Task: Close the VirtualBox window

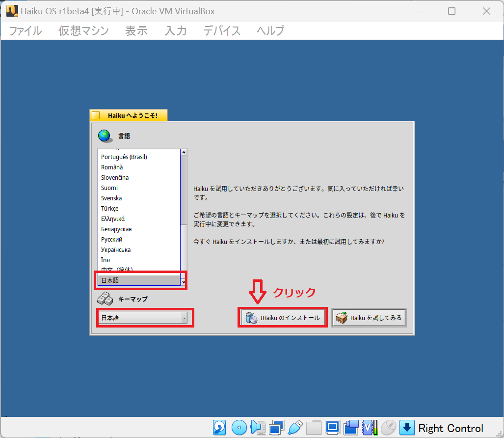Action: point(486,11)
